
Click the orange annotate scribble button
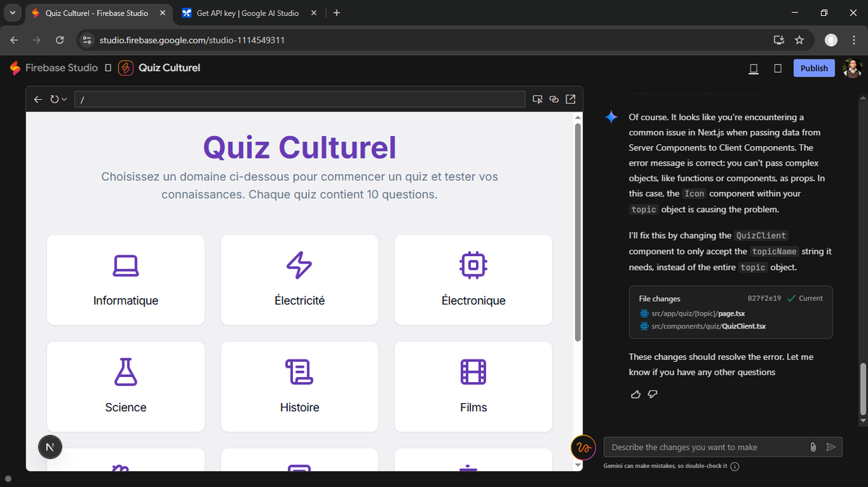[583, 447]
